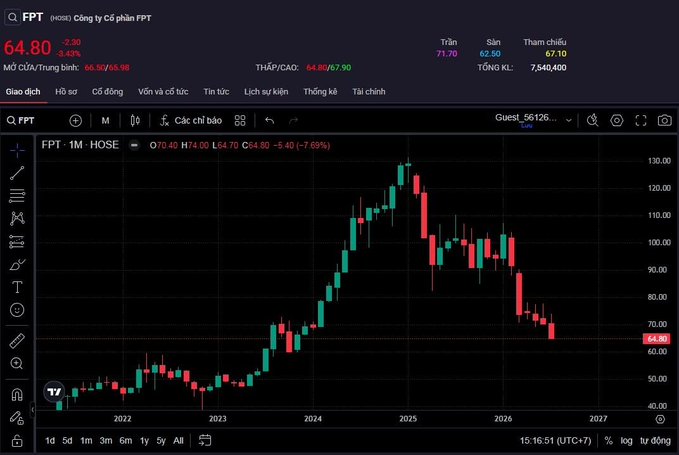
Task: Undo the last chart action
Action: click(269, 120)
